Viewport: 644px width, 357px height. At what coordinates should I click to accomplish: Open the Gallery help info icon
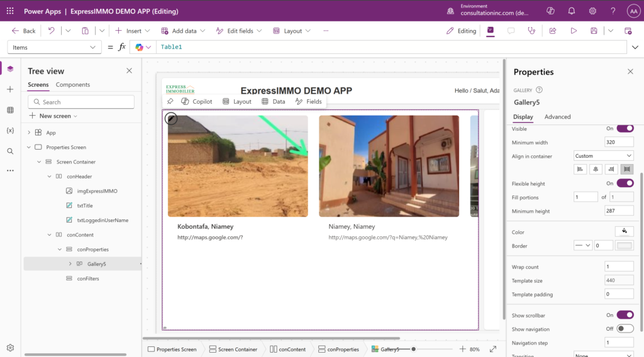tap(539, 90)
